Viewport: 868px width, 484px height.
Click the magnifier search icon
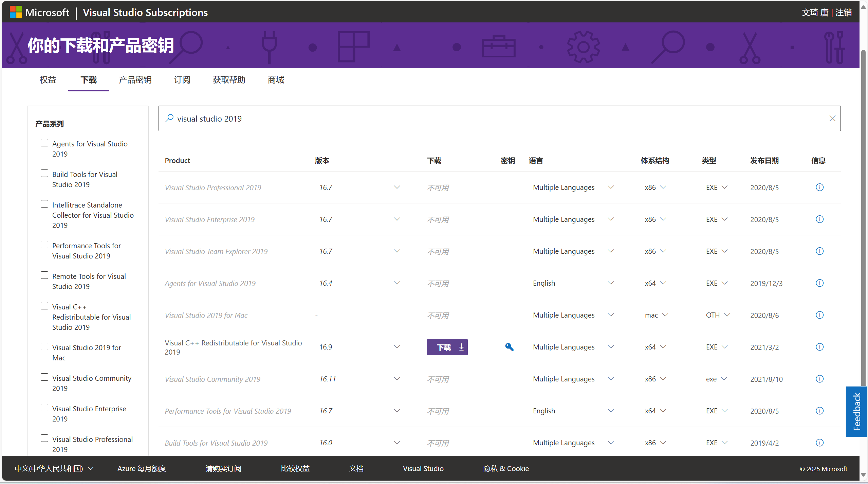(169, 118)
